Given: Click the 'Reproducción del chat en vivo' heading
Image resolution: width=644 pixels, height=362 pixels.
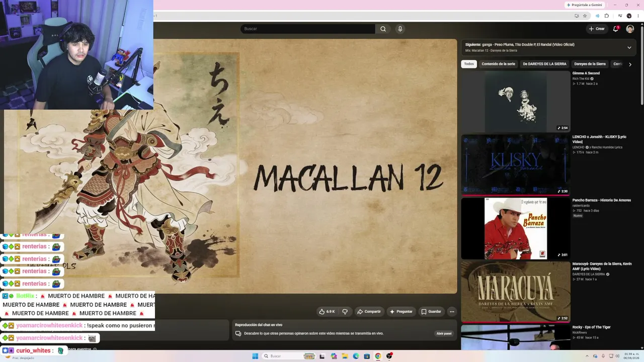Looking at the screenshot, I should click(x=259, y=325).
